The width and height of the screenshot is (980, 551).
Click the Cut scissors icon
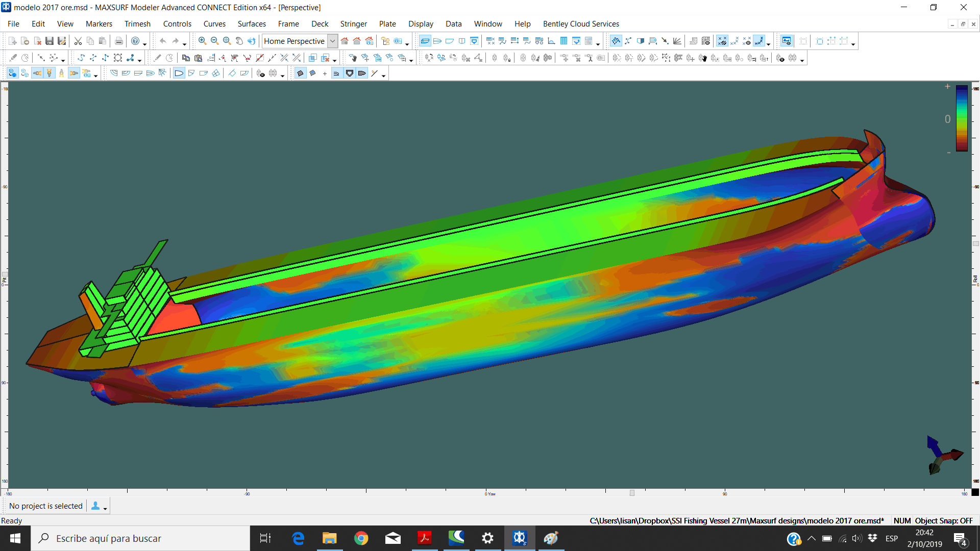(x=78, y=41)
